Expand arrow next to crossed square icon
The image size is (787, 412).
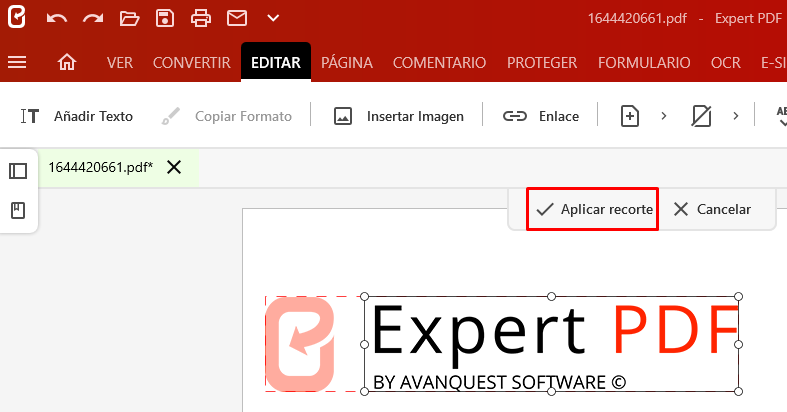[x=735, y=116]
